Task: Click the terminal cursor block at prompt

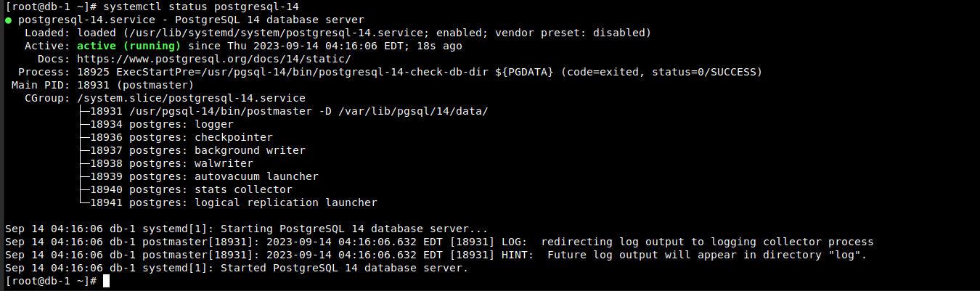Action: tap(106, 281)
